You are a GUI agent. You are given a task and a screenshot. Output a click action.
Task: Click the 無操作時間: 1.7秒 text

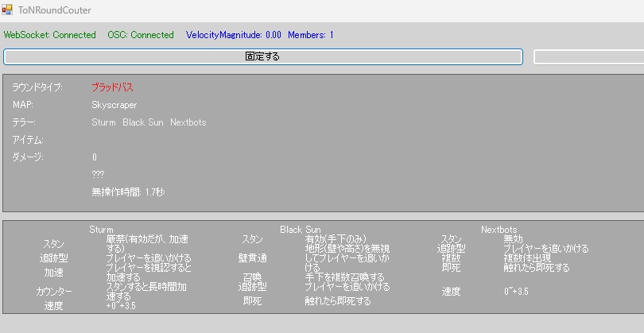tap(128, 192)
